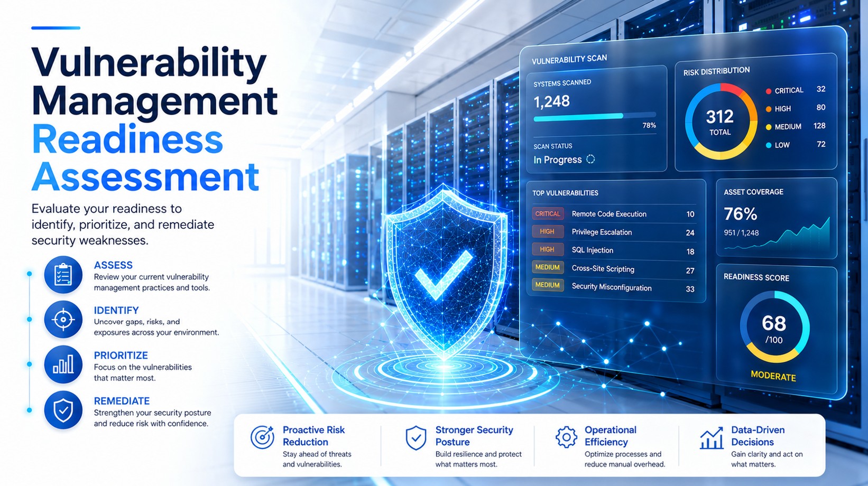
Task: Click the IDENTIFY step heading
Action: (x=116, y=310)
